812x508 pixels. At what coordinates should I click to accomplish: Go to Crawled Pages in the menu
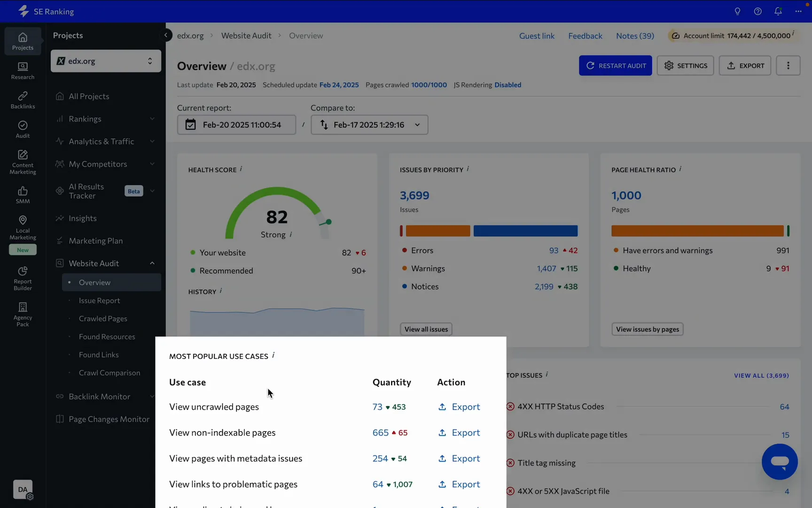coord(103,318)
